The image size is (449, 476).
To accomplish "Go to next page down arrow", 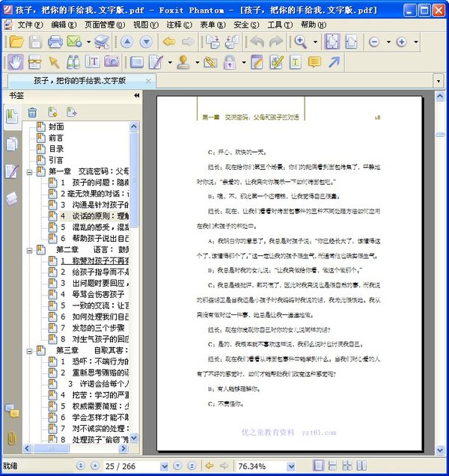I will 146,42.
